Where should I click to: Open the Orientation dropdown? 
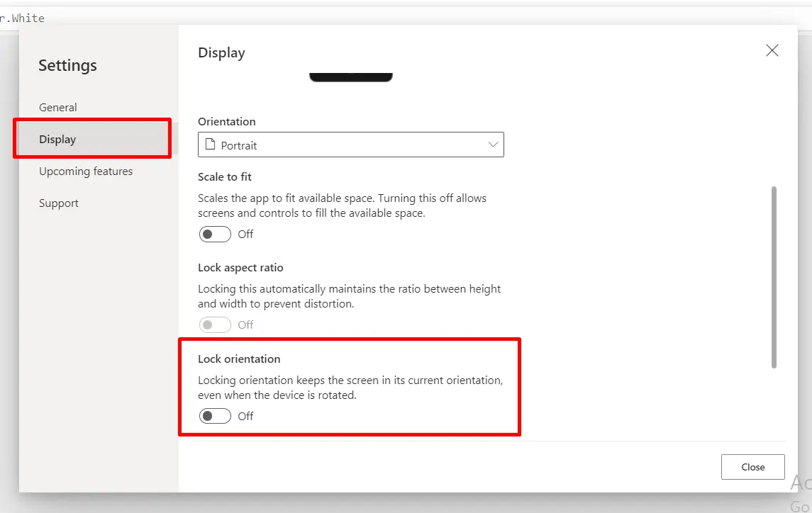(x=350, y=145)
